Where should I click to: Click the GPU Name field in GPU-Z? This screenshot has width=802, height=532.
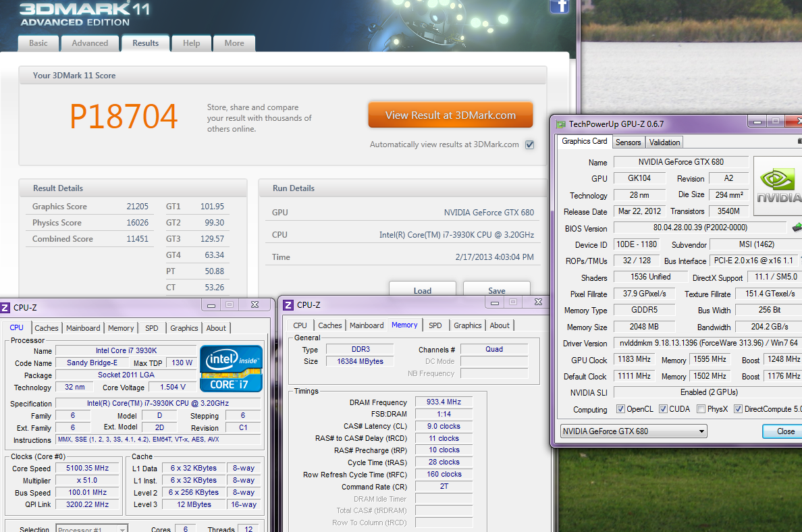point(681,162)
